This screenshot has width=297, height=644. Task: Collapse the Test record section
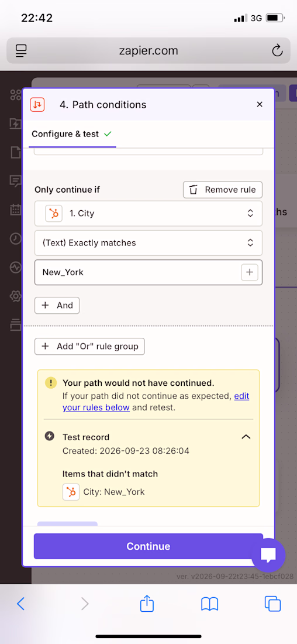point(246,437)
